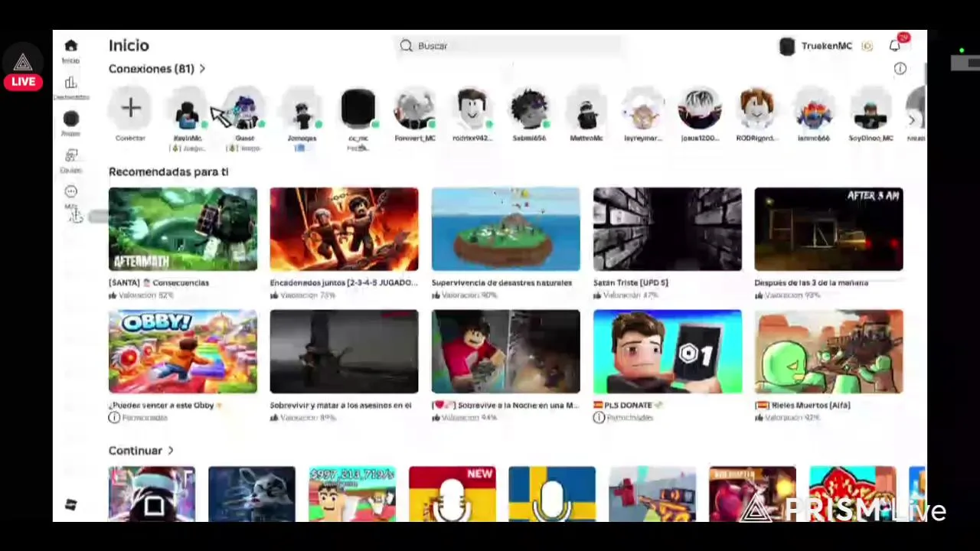Image resolution: width=980 pixels, height=551 pixels.
Task: Open PLS DONATE game thumbnail
Action: click(x=668, y=351)
